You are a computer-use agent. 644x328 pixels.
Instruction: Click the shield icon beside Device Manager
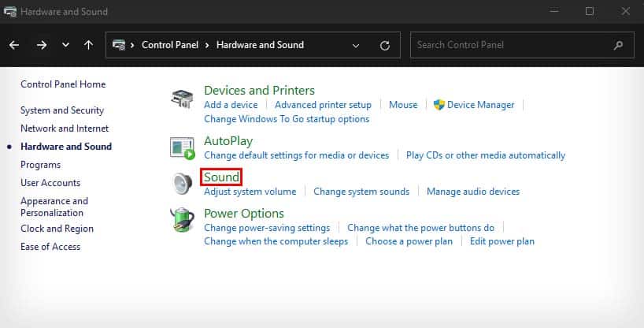coord(439,105)
